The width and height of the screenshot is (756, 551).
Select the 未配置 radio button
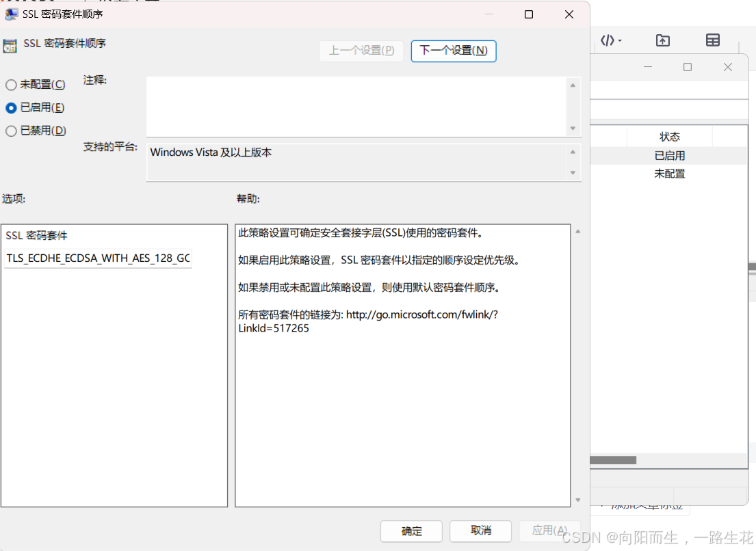point(11,85)
